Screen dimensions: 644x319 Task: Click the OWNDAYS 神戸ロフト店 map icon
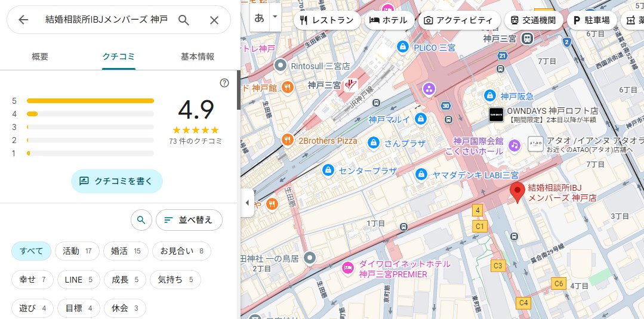[496, 114]
